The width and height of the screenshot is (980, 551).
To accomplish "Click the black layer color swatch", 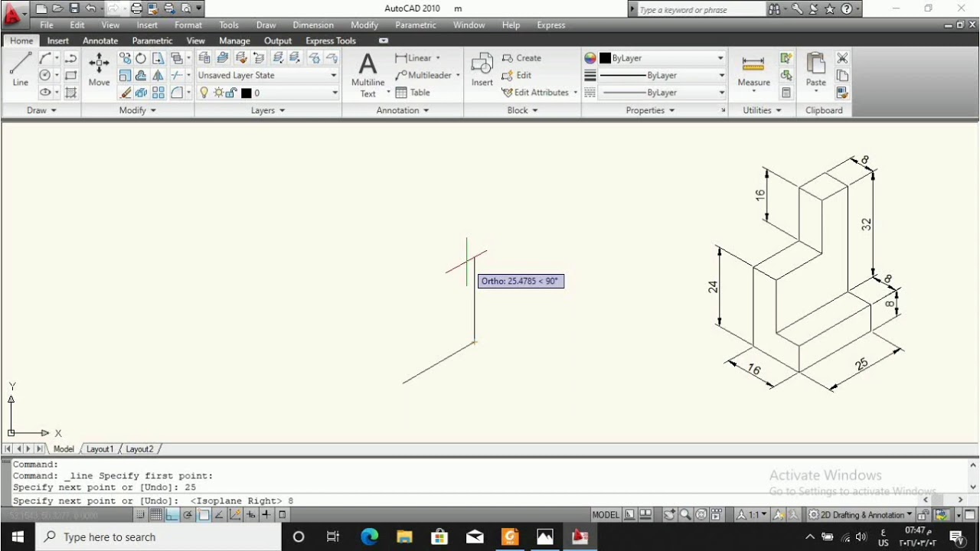I will point(247,93).
